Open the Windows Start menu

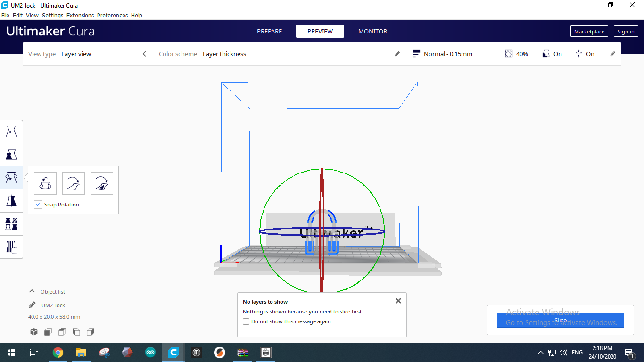(x=11, y=353)
